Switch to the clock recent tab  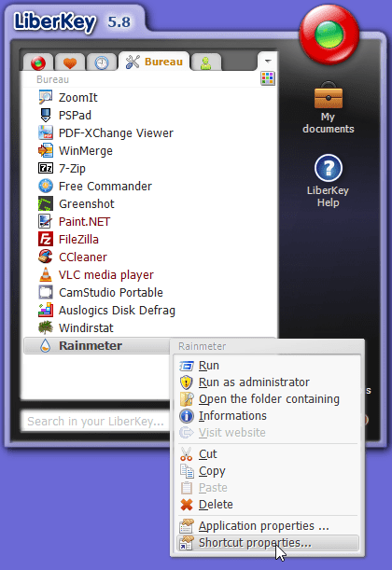pyautogui.click(x=102, y=63)
